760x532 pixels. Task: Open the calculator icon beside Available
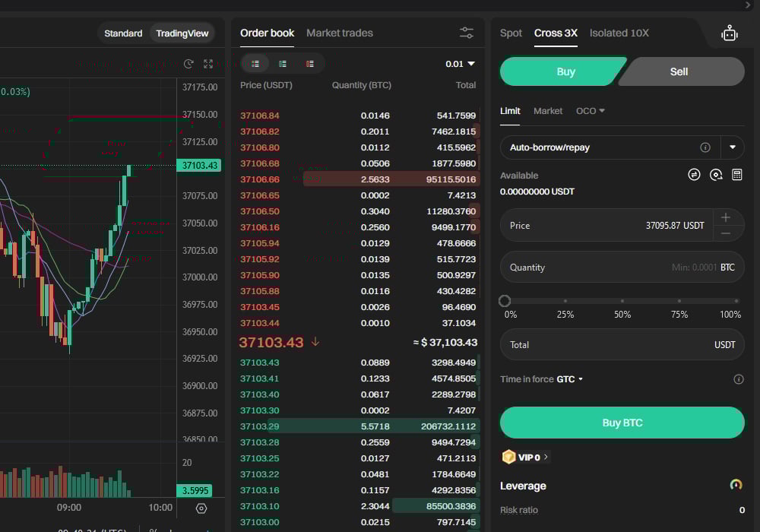pyautogui.click(x=736, y=175)
